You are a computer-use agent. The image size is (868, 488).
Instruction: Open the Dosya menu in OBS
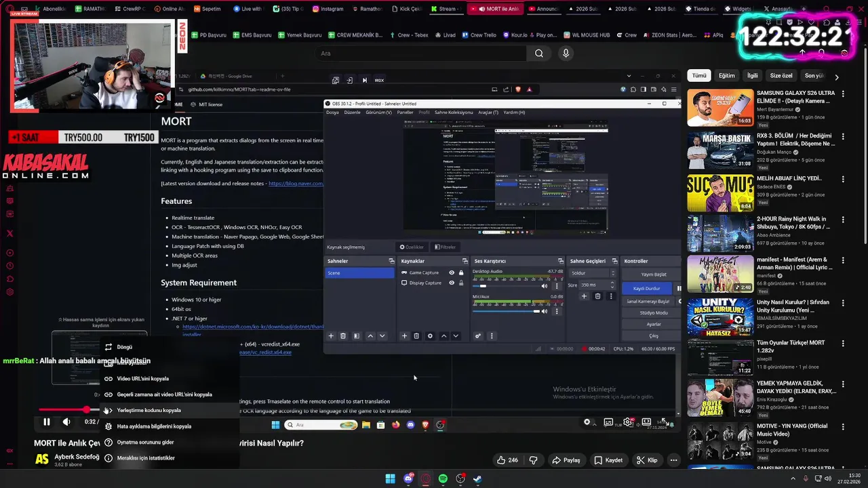pyautogui.click(x=332, y=113)
